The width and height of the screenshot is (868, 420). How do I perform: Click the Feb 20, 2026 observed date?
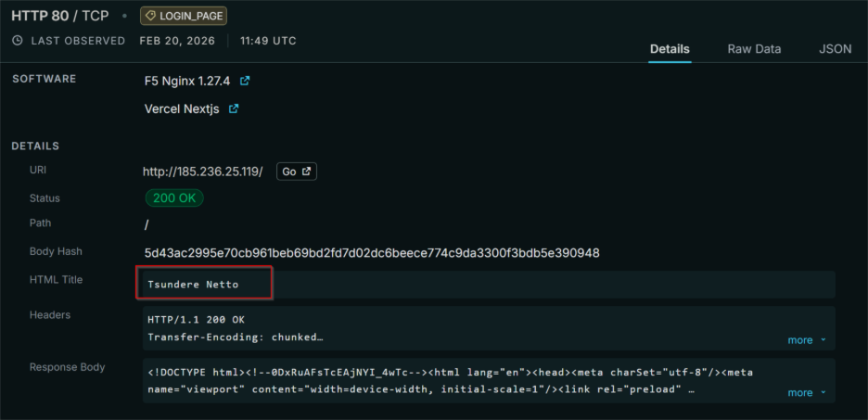(174, 41)
